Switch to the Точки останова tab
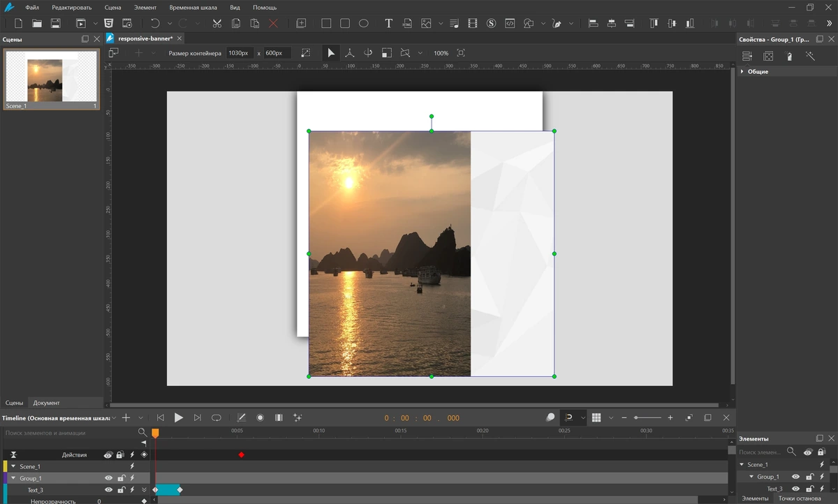The width and height of the screenshot is (838, 504). tap(800, 498)
